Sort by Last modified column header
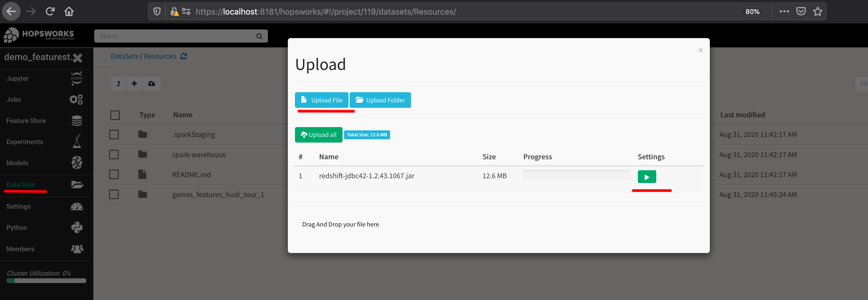The image size is (868, 300). pos(743,115)
